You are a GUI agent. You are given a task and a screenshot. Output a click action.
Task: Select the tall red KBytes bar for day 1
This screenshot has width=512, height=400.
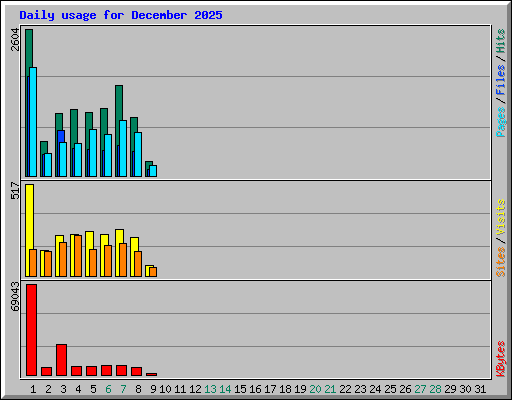coord(31,330)
